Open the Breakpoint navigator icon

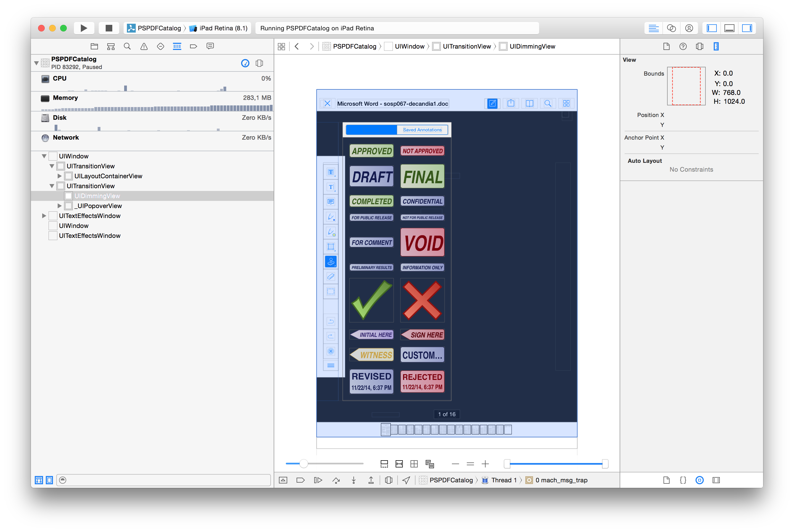pyautogui.click(x=194, y=46)
